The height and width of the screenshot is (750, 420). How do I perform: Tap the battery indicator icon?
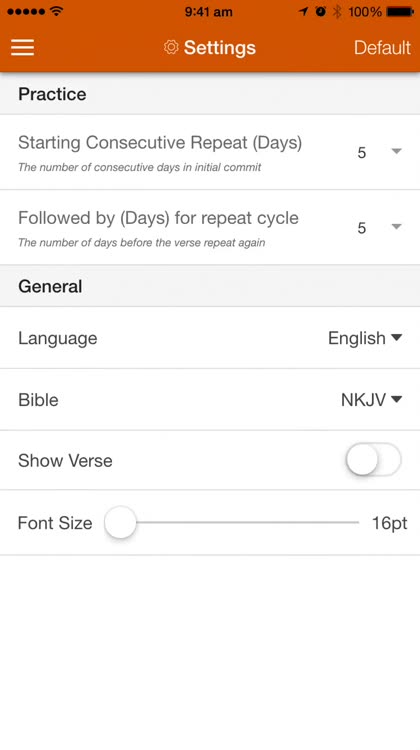tap(400, 11)
